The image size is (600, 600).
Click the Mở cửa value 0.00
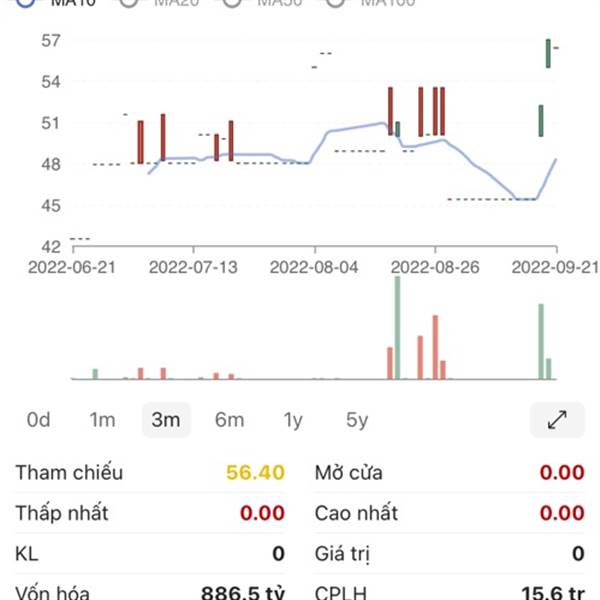[x=562, y=472]
